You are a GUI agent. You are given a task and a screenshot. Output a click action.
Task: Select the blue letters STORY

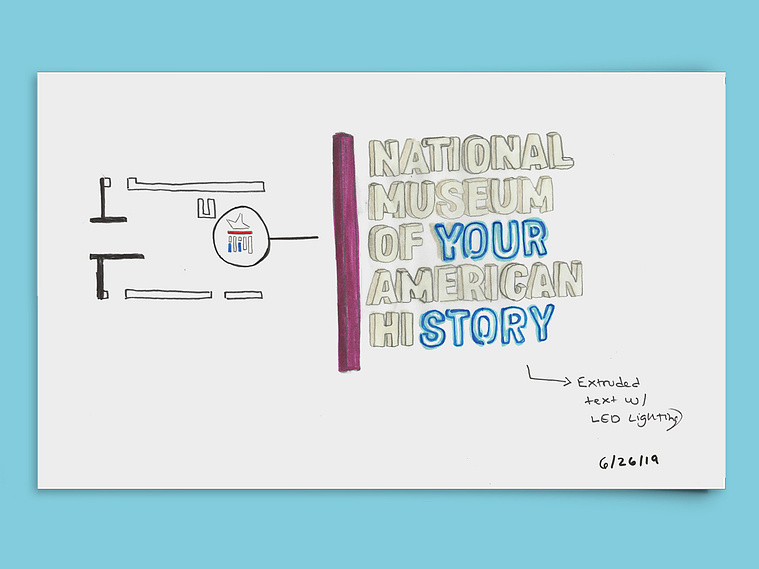[487, 325]
